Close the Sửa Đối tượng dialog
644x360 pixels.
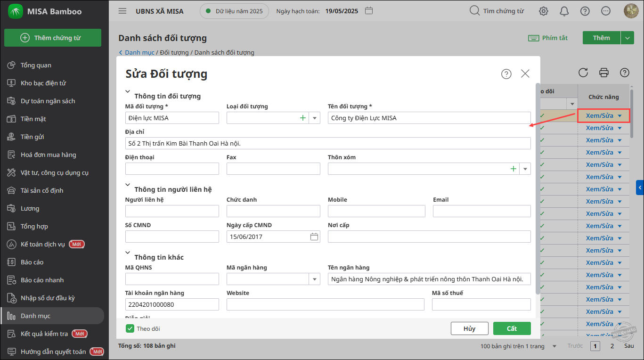(x=525, y=74)
